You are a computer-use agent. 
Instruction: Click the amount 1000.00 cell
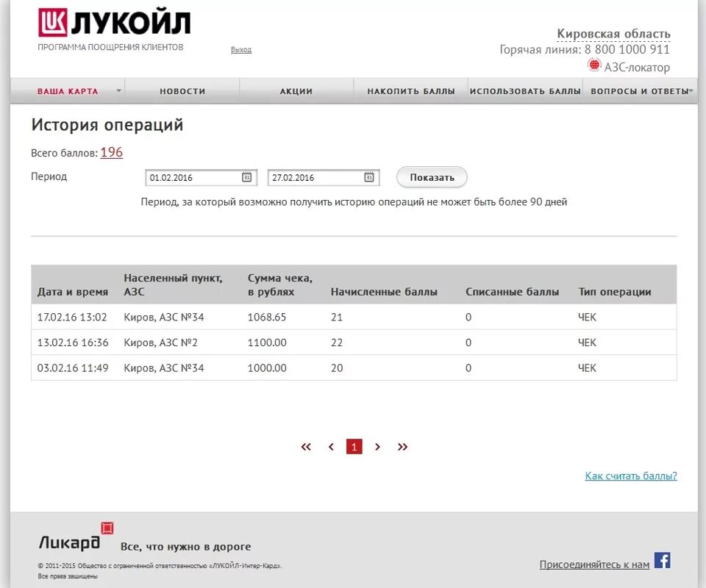[x=267, y=367]
